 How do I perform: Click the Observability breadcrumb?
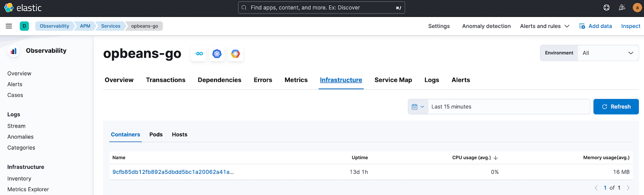point(54,26)
